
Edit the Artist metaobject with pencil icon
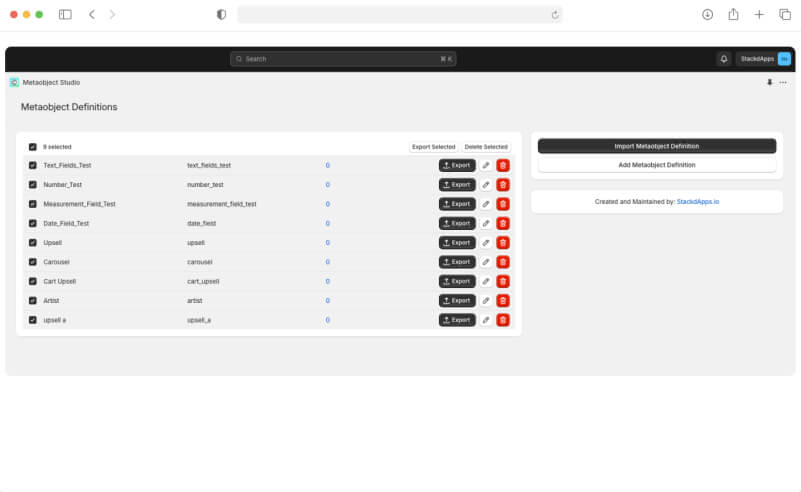[x=486, y=300]
